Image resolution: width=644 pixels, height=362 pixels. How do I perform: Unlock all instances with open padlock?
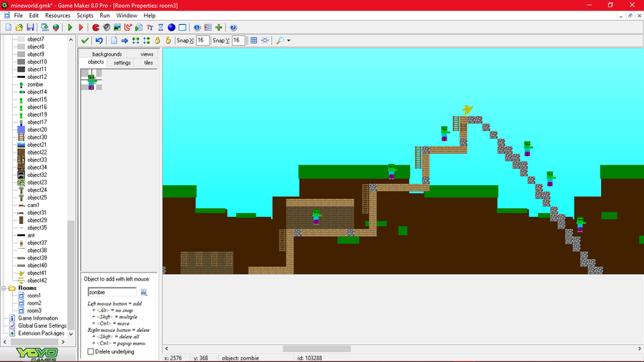(x=168, y=41)
